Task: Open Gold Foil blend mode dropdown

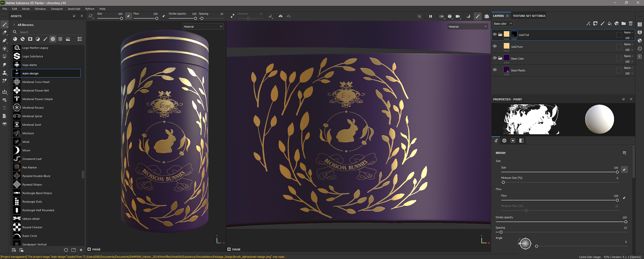Action: coord(629,33)
